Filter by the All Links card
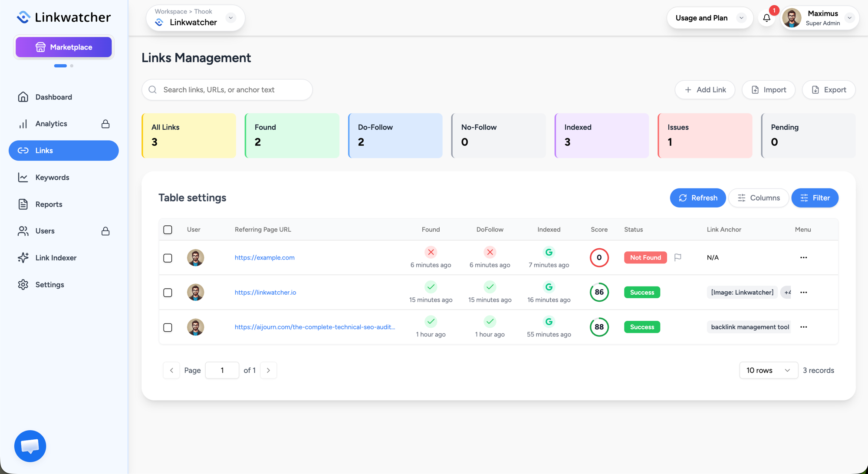 click(x=189, y=135)
